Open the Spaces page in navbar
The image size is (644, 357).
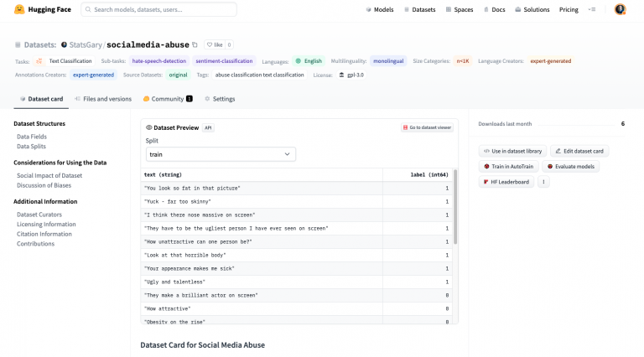coord(460,9)
